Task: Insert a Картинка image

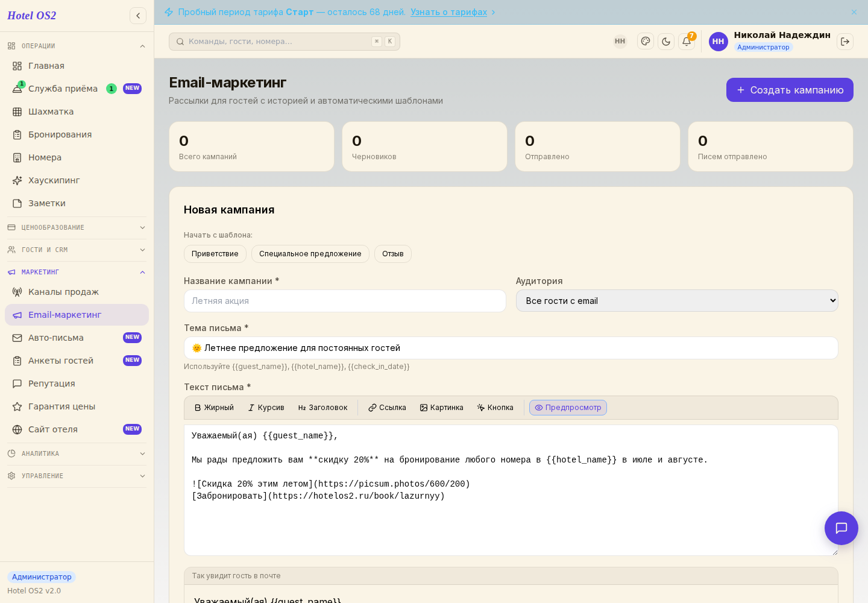Action: (441, 408)
